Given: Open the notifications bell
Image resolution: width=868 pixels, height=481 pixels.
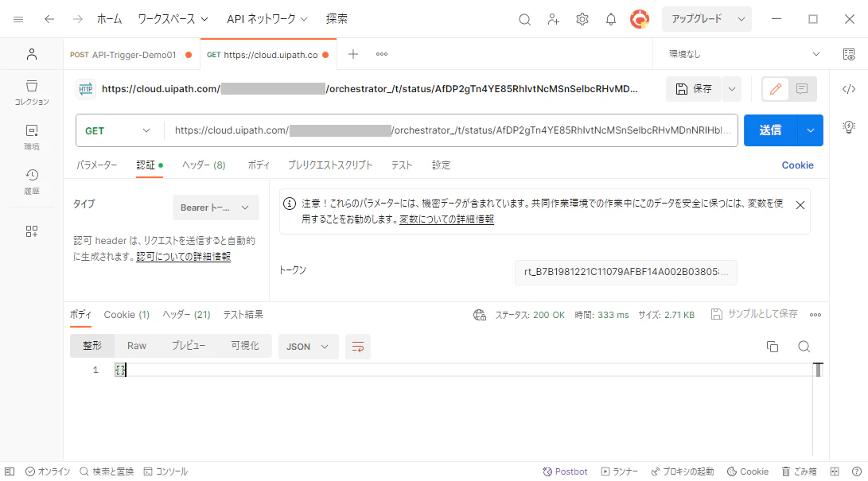Looking at the screenshot, I should click(610, 19).
